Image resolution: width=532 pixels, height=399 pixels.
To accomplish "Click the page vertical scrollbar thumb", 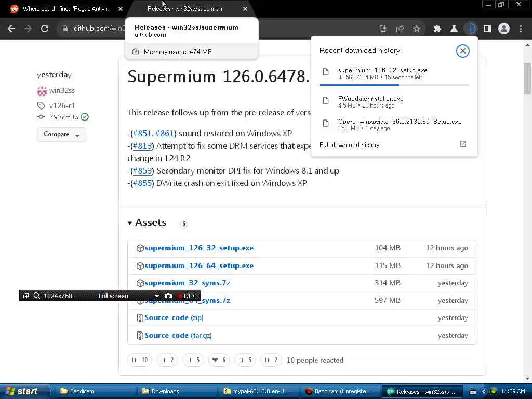I will click(x=527, y=78).
